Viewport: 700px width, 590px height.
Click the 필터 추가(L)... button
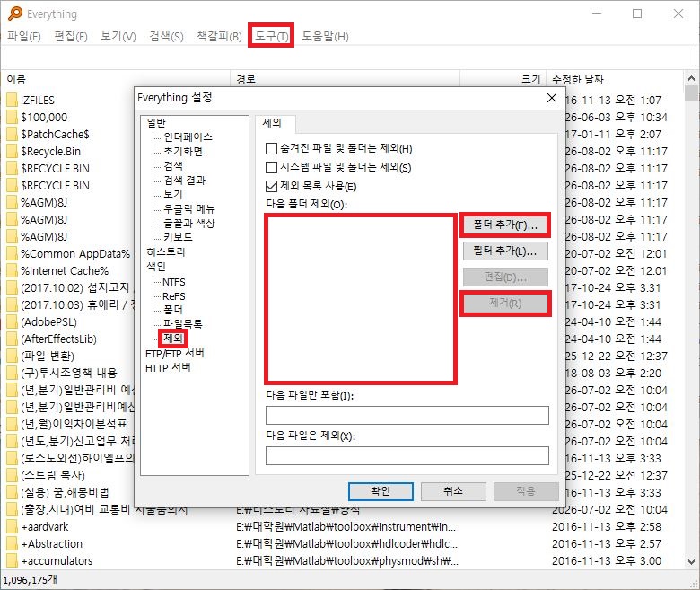pos(505,251)
